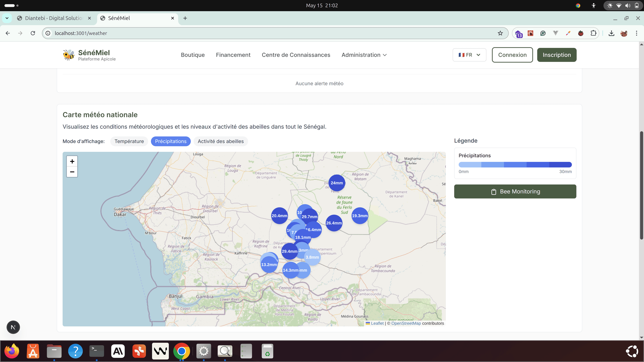Select Précipitations display mode
This screenshot has width=644, height=362.
(171, 141)
